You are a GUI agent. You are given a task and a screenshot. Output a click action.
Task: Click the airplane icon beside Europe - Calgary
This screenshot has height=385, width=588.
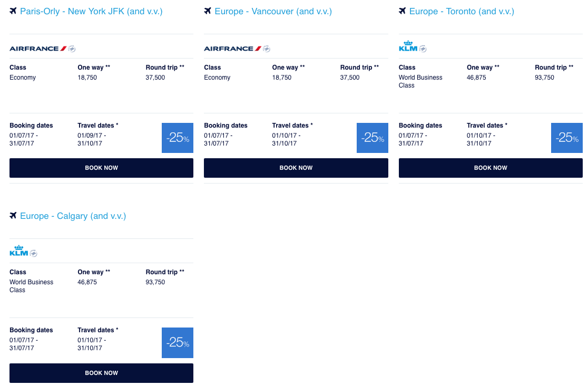click(x=13, y=216)
